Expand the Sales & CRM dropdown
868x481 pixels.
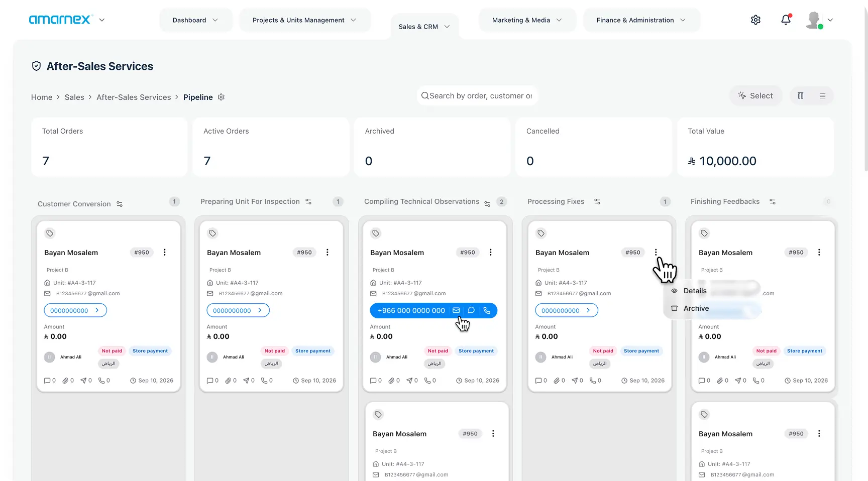tap(424, 27)
